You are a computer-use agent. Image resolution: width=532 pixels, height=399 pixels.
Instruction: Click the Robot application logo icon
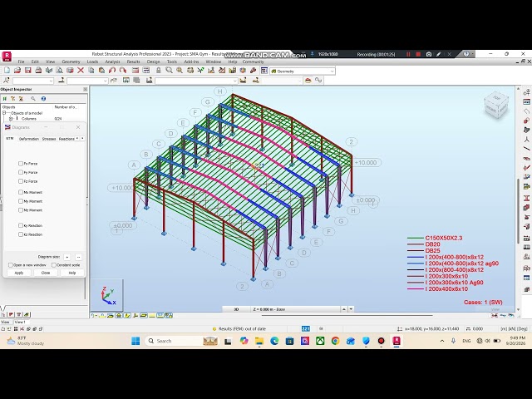coord(7,56)
